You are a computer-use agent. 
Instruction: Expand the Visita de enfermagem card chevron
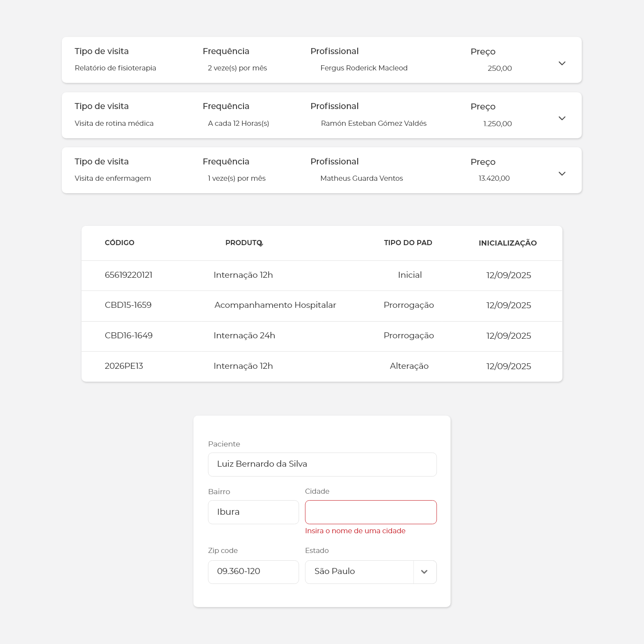coord(562,173)
